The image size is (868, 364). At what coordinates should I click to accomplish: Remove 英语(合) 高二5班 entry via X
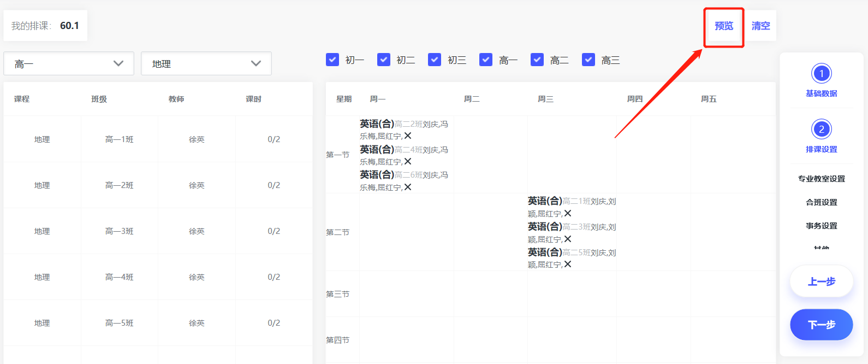568,265
